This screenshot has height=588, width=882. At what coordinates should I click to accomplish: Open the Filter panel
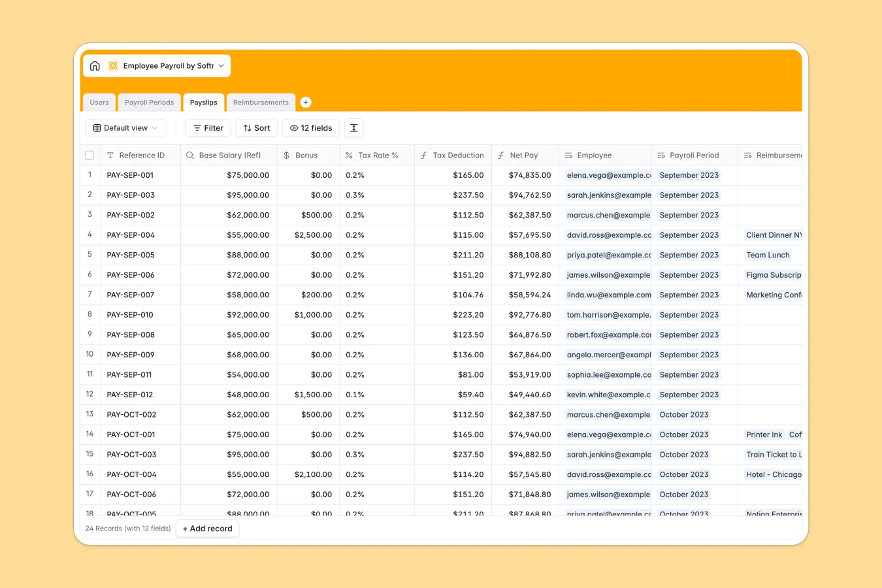208,128
